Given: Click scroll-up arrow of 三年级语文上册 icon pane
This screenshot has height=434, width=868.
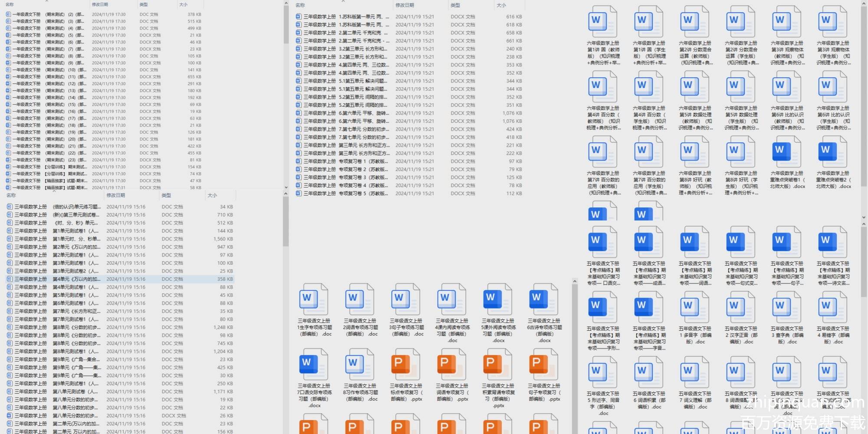Looking at the screenshot, I should [x=575, y=282].
